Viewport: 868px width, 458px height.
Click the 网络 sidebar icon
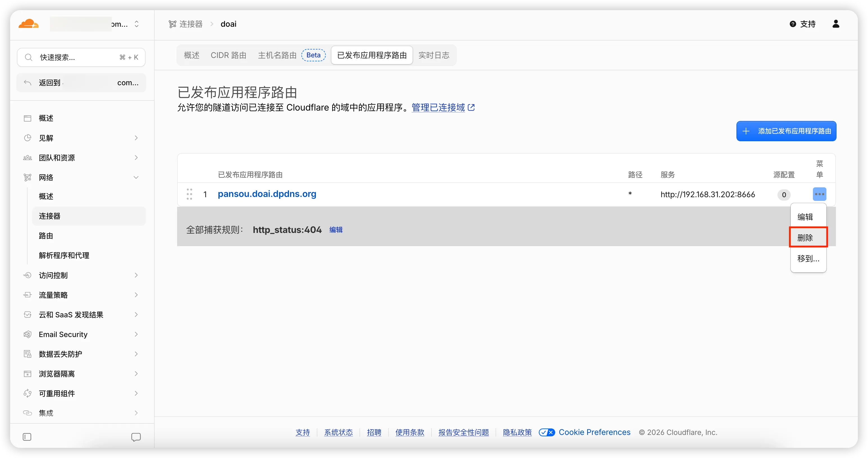(x=28, y=178)
